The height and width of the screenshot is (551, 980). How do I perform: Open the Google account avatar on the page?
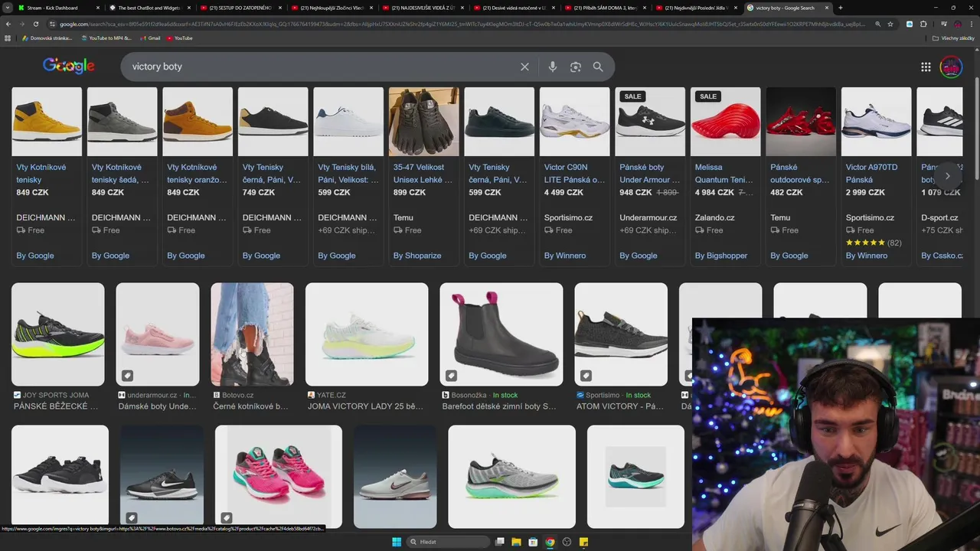click(951, 67)
